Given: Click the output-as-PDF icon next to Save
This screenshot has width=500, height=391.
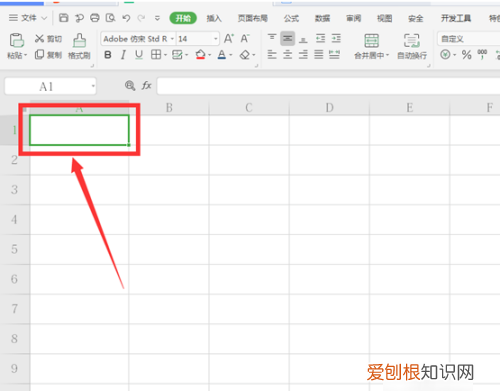Looking at the screenshot, I should (79, 18).
